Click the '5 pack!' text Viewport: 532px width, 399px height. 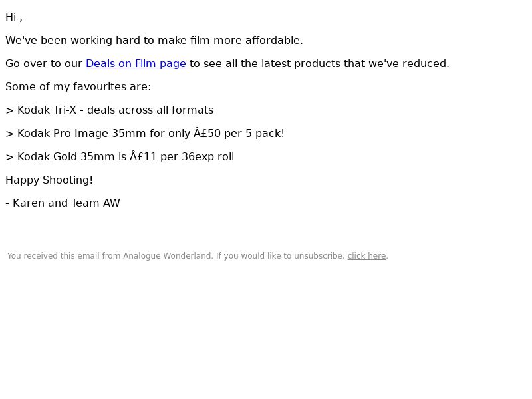[265, 134]
